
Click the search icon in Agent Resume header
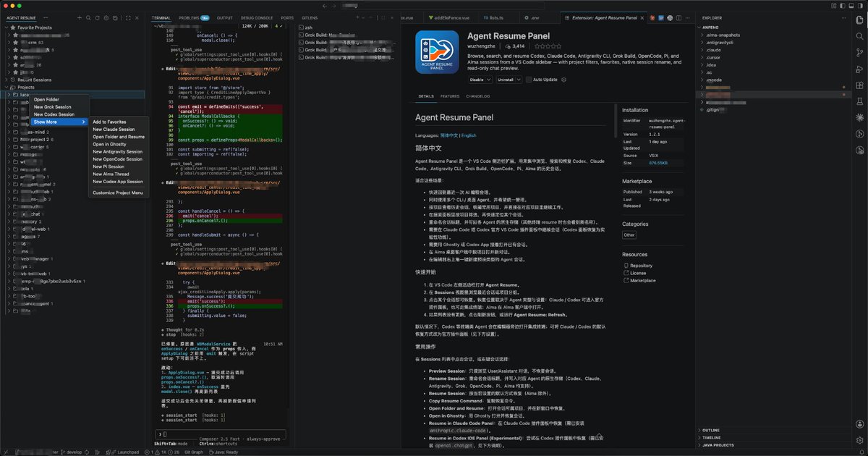88,18
